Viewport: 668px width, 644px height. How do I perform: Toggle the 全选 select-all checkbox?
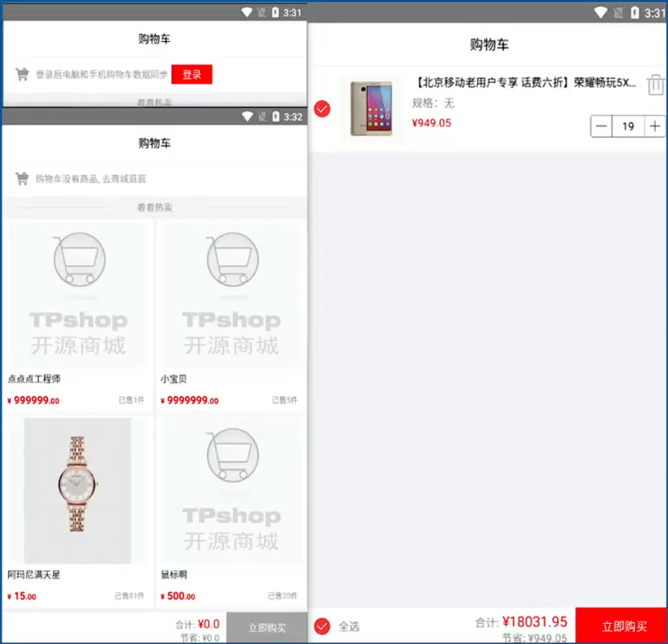tap(322, 626)
